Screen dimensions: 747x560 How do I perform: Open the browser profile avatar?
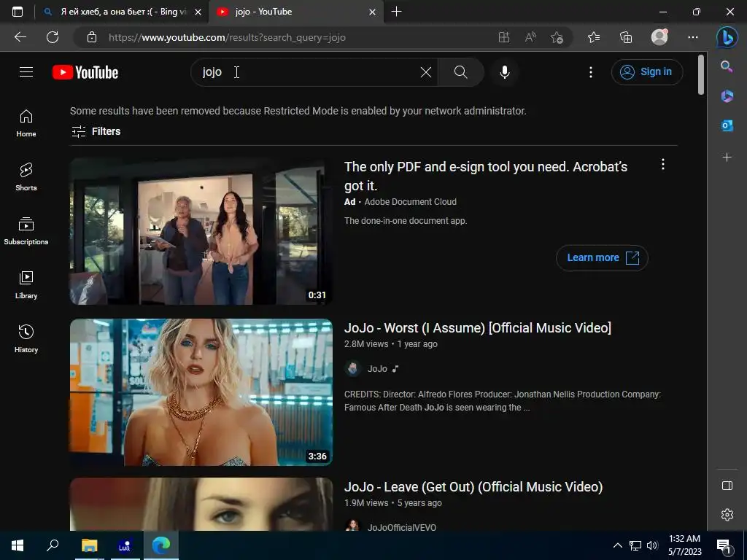659,37
